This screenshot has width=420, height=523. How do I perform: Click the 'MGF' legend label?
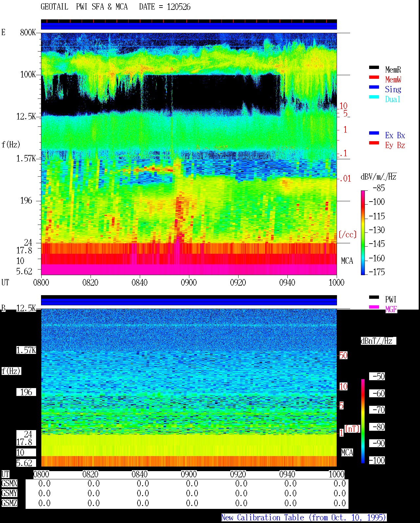point(391,309)
